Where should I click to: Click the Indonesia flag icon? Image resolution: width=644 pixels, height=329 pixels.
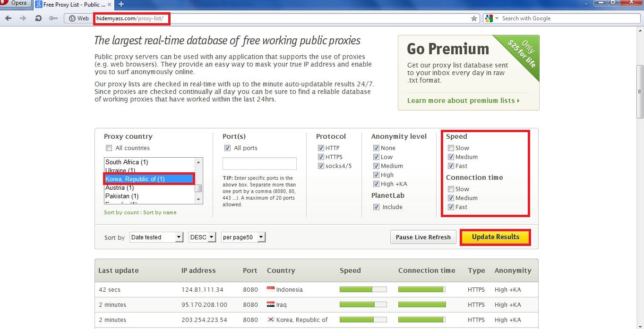(271, 289)
